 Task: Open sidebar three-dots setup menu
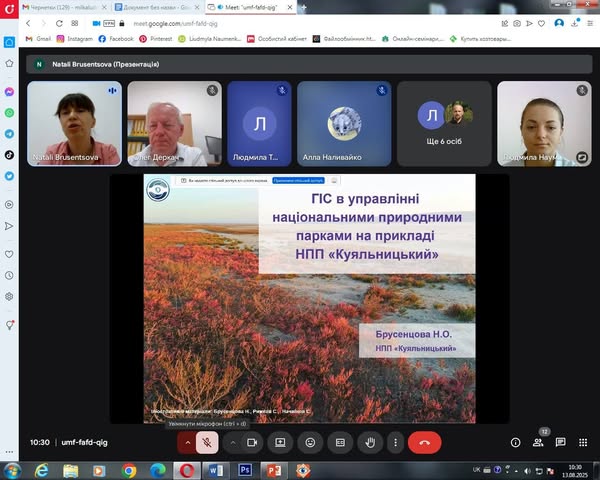9,452
